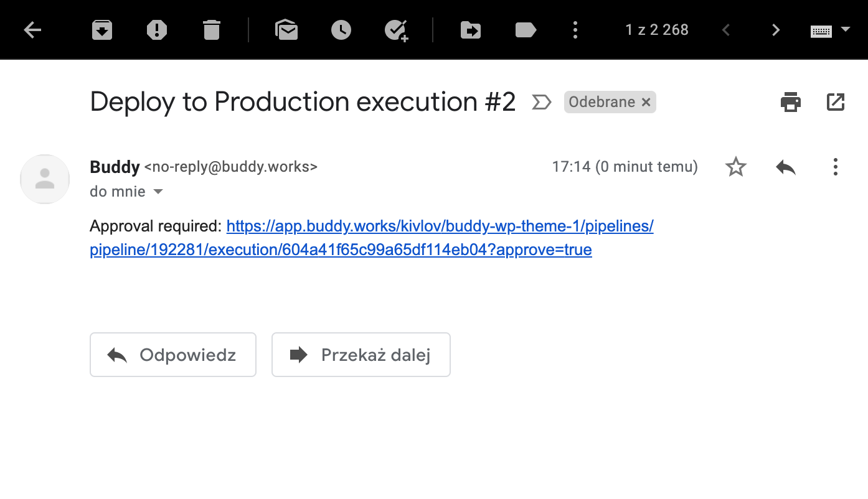Viewport: 868px width, 499px height.
Task: Archive this email
Action: coord(102,30)
